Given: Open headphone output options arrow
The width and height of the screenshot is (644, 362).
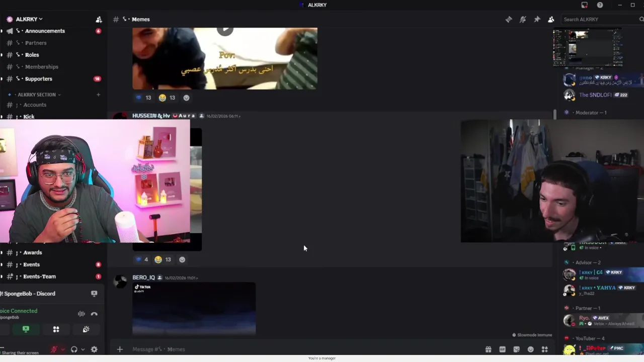Looking at the screenshot, I should tap(83, 349).
